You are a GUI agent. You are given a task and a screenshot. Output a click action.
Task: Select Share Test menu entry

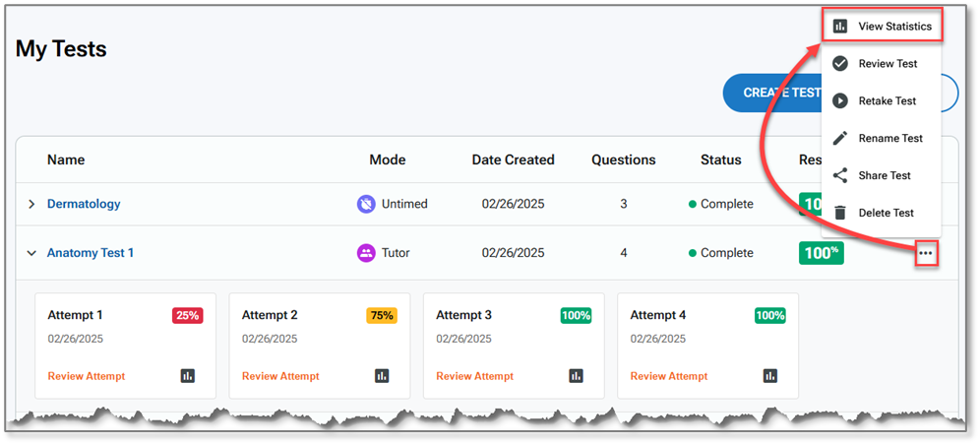pos(885,175)
